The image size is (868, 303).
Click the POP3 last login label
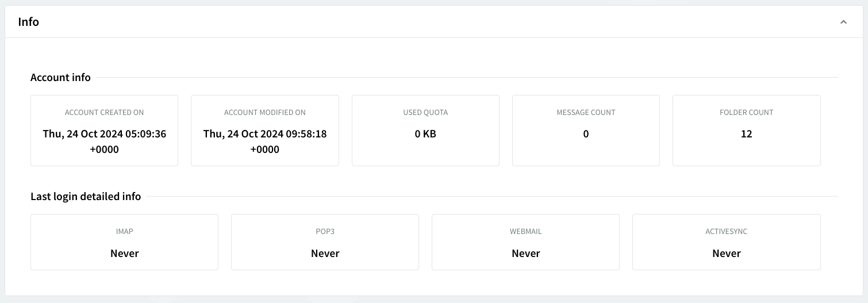(325, 232)
